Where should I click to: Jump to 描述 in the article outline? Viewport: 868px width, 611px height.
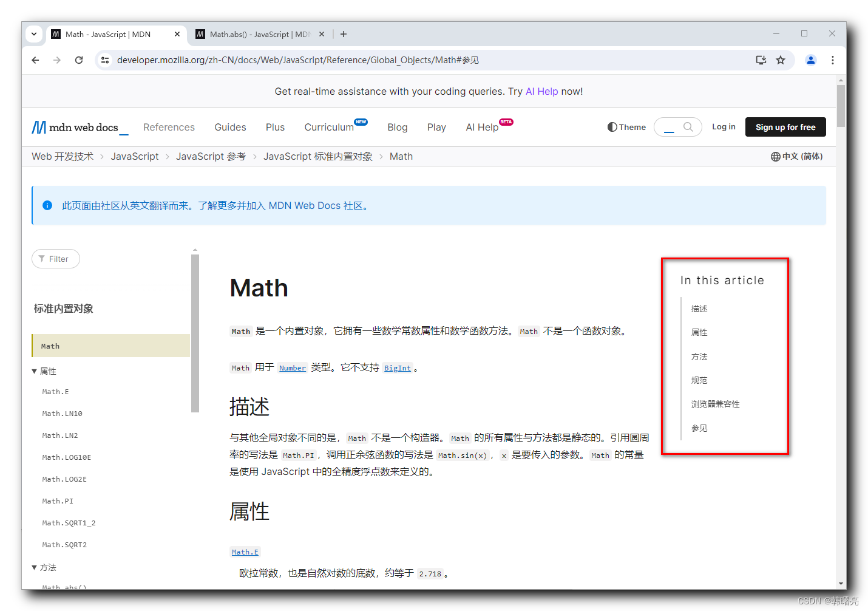[699, 309]
